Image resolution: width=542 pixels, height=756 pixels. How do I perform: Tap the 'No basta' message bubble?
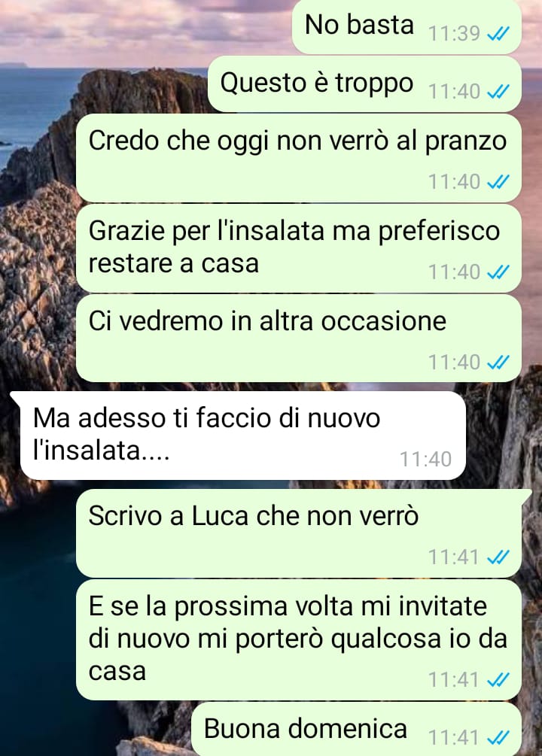tap(406, 26)
